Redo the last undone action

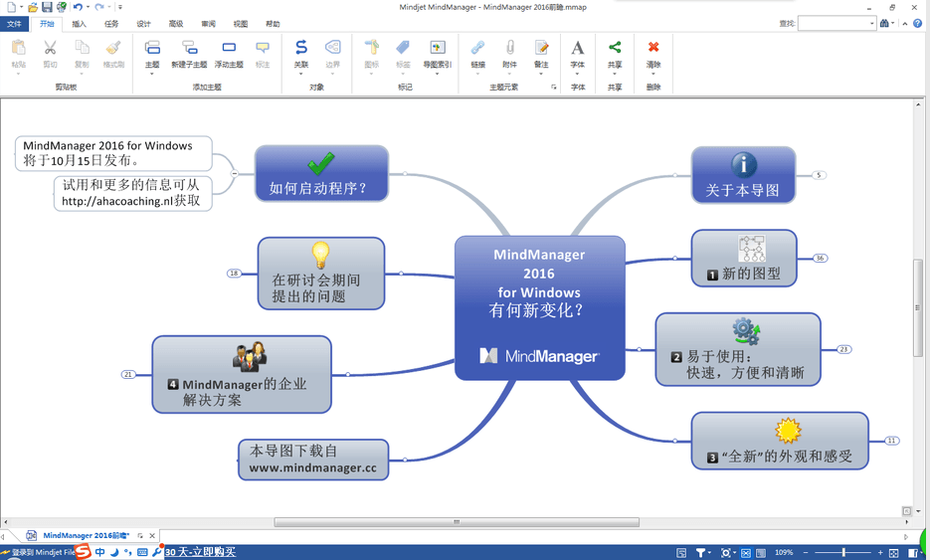coord(99,7)
